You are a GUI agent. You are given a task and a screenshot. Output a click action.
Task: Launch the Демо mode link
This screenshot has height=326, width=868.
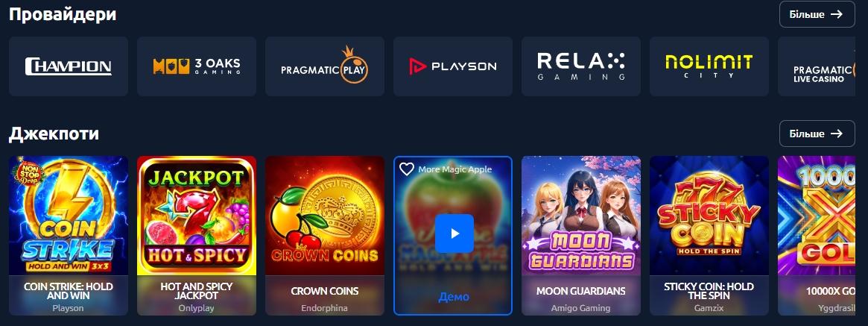454,297
